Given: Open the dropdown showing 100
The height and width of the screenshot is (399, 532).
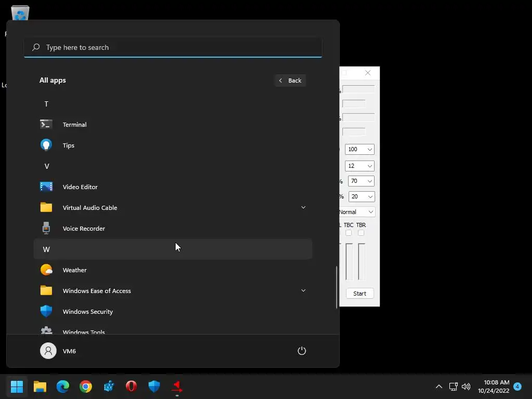Looking at the screenshot, I should coord(360,149).
